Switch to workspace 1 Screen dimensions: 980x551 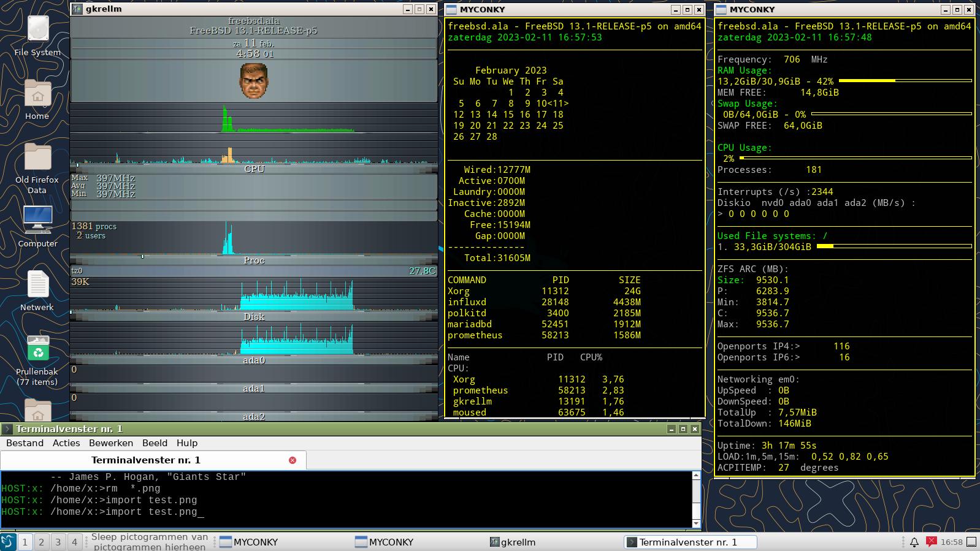[25, 542]
